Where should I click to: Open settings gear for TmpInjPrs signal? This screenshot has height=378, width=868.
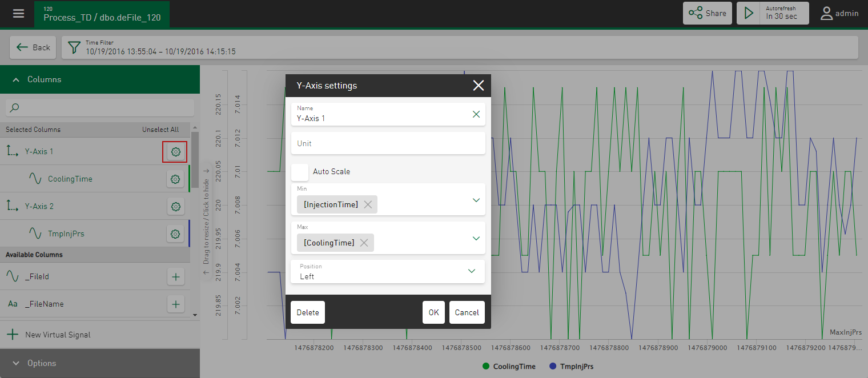175,234
